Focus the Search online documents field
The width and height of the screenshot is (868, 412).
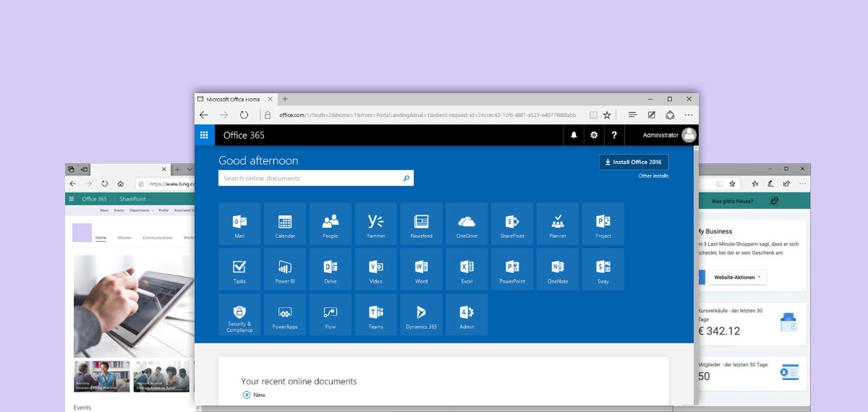(316, 178)
